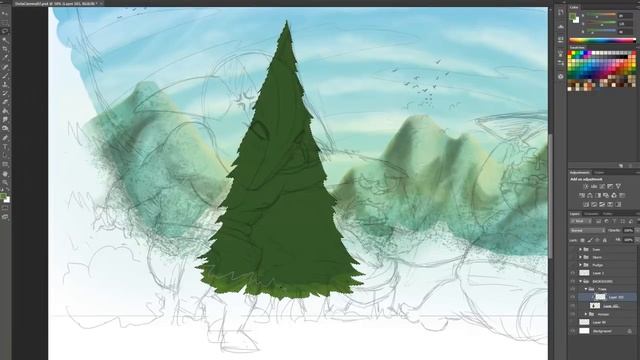Click the toolbar foreground color swatch
The width and height of the screenshot is (640, 360).
3,197
